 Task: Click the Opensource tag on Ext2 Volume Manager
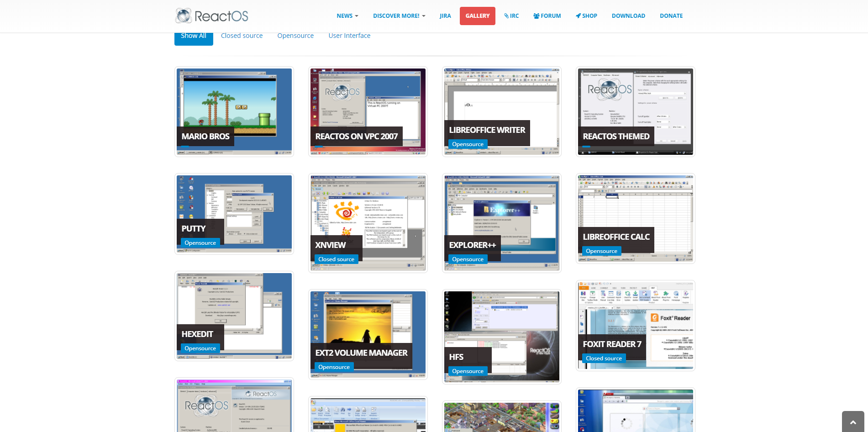coord(334,367)
